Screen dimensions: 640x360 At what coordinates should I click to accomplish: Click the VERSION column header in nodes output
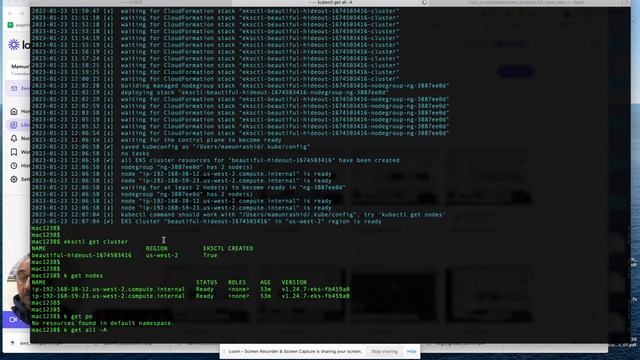point(294,282)
